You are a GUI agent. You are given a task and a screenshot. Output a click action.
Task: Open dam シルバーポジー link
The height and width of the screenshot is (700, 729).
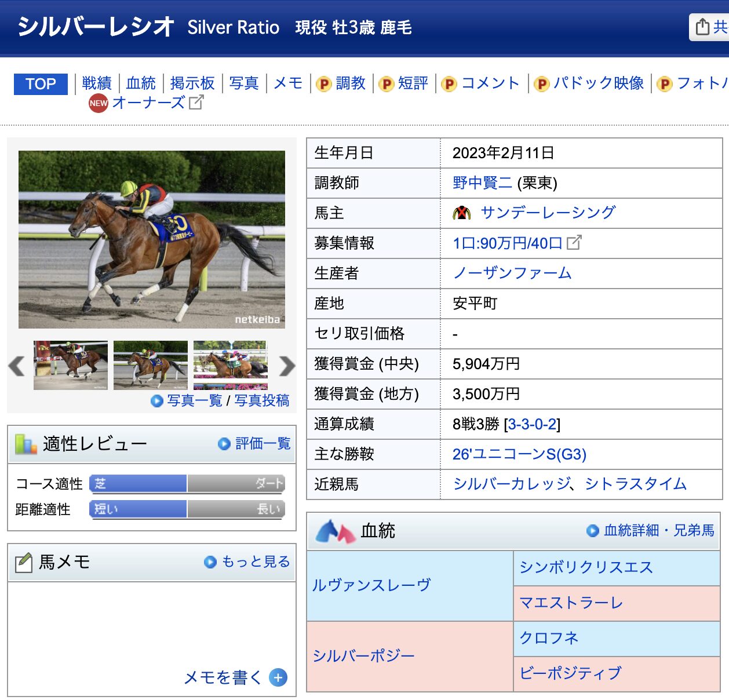pos(363,656)
